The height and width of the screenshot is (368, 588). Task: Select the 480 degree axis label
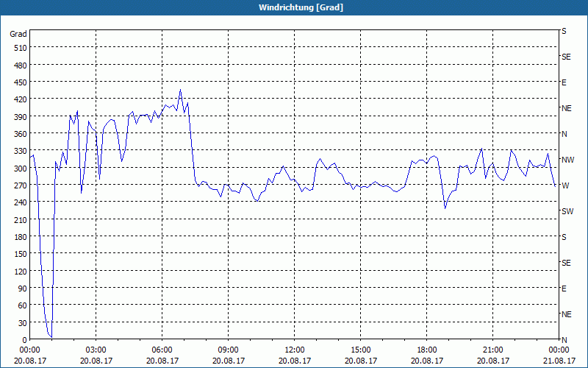[x=21, y=66]
